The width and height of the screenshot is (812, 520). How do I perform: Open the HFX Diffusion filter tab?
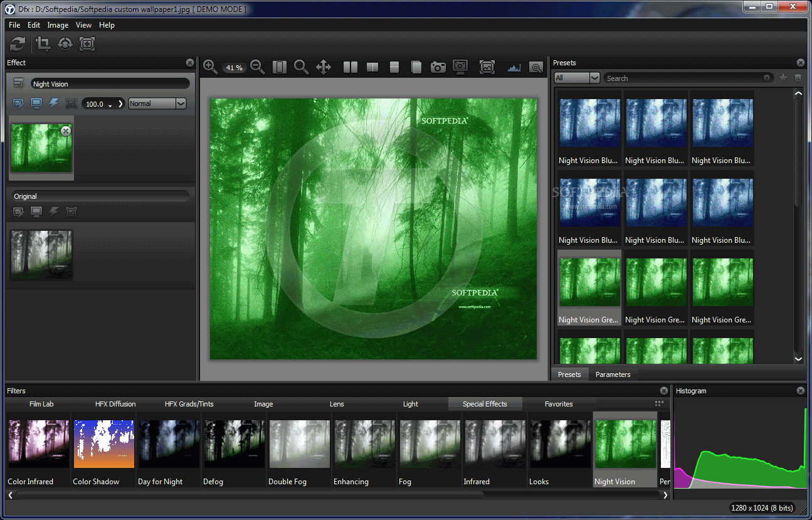(x=115, y=404)
